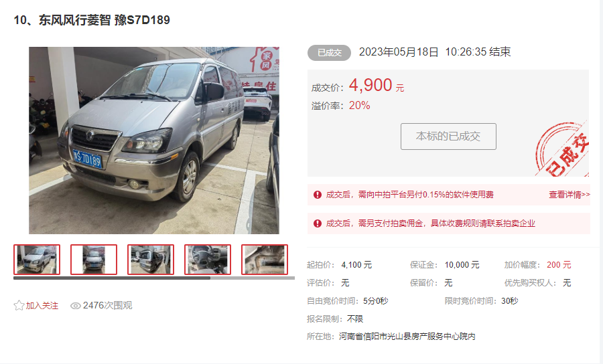Click the red alert icon on commission notice
The image size is (603, 364).
coord(318,223)
